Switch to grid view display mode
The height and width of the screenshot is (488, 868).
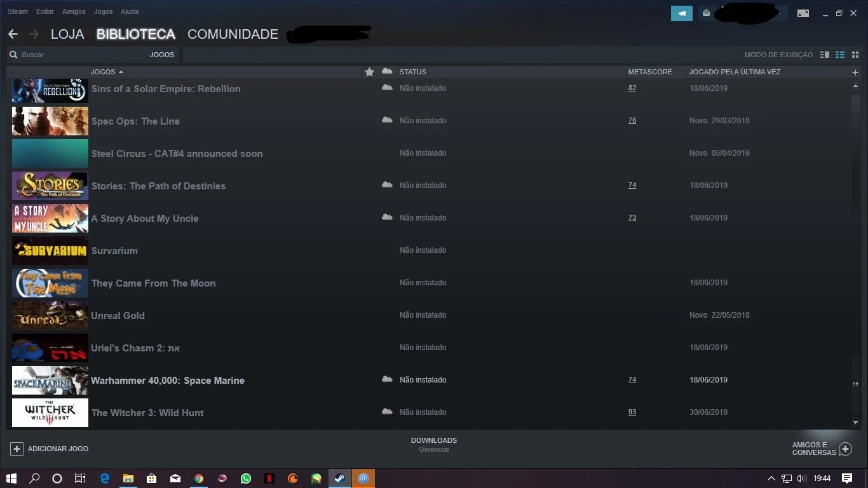tap(855, 55)
